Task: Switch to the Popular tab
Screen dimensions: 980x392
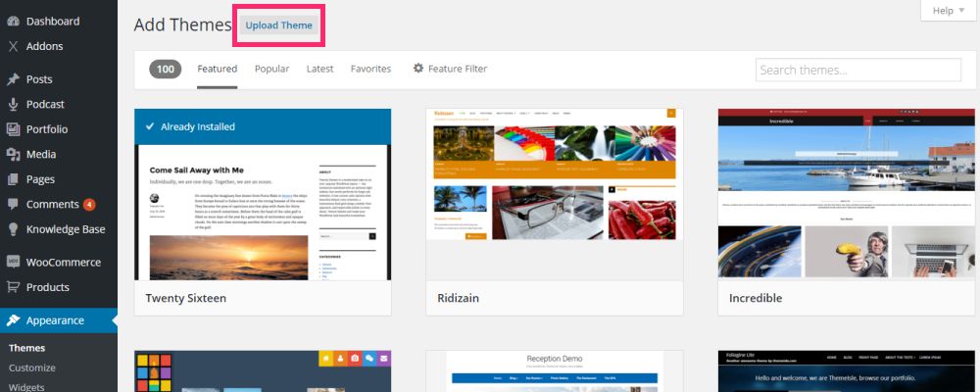Action: pos(271,69)
